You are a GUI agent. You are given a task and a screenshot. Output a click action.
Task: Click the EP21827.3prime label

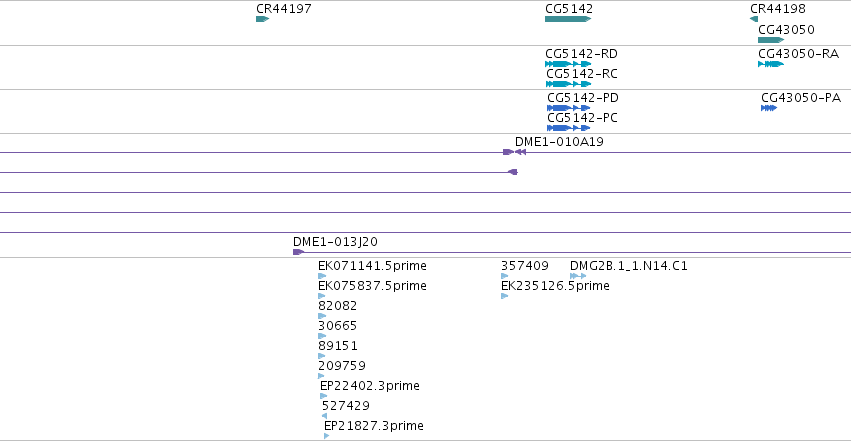click(x=374, y=426)
